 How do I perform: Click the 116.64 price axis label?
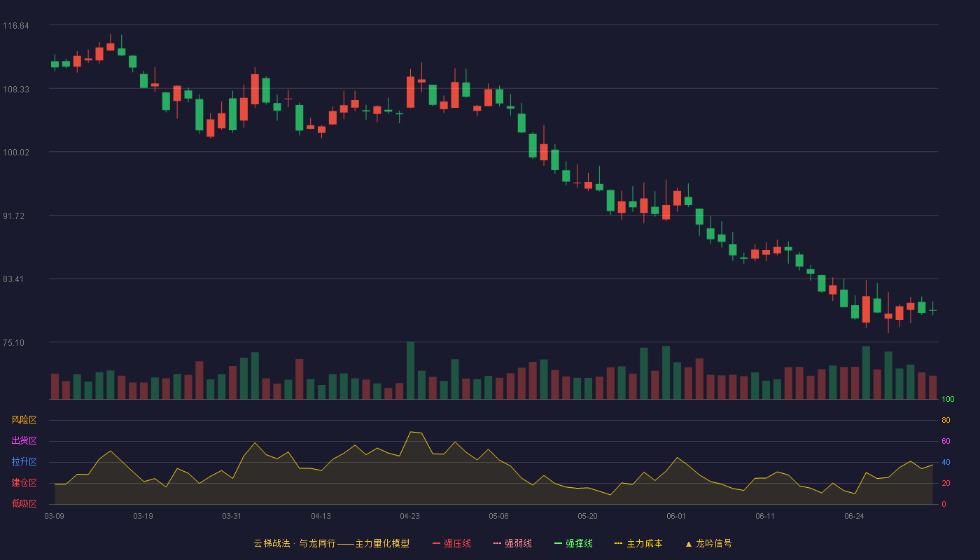point(16,26)
